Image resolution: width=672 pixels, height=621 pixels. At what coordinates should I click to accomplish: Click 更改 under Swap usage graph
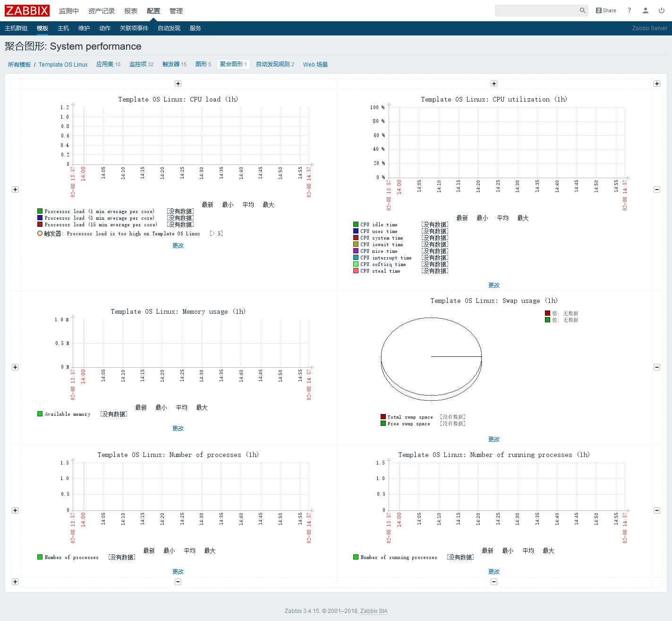[494, 440]
